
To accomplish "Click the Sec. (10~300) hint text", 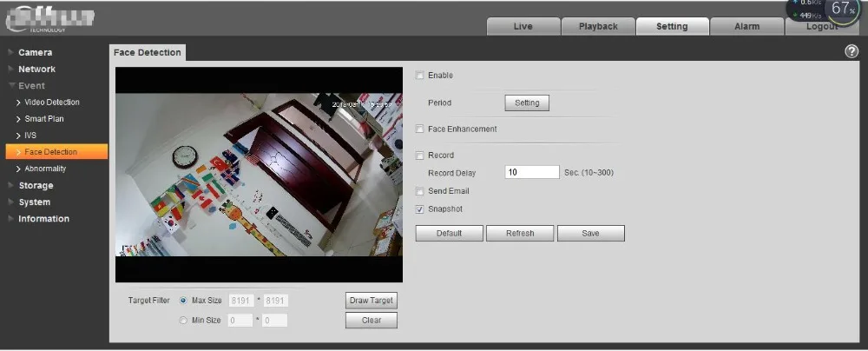I will (589, 173).
